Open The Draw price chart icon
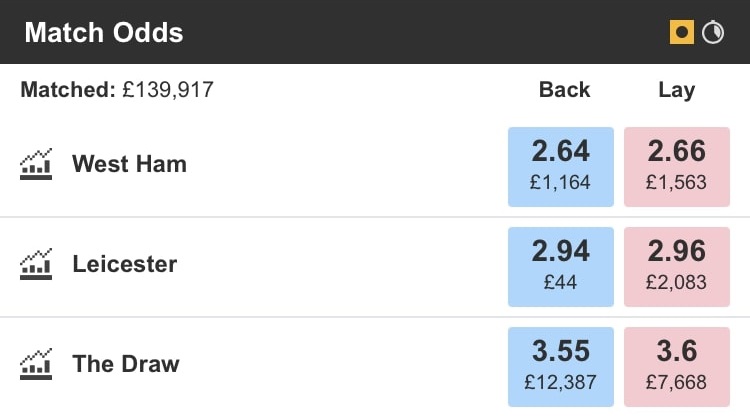The width and height of the screenshot is (750, 416). click(36, 363)
